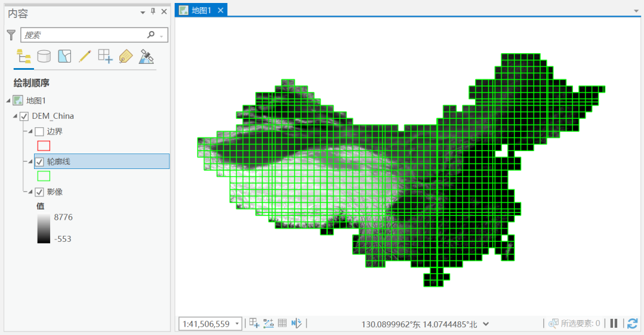Viewport: 644px width, 335px height.
Task: Click the green 轮廓线 symbol swatch
Action: pyautogui.click(x=44, y=176)
